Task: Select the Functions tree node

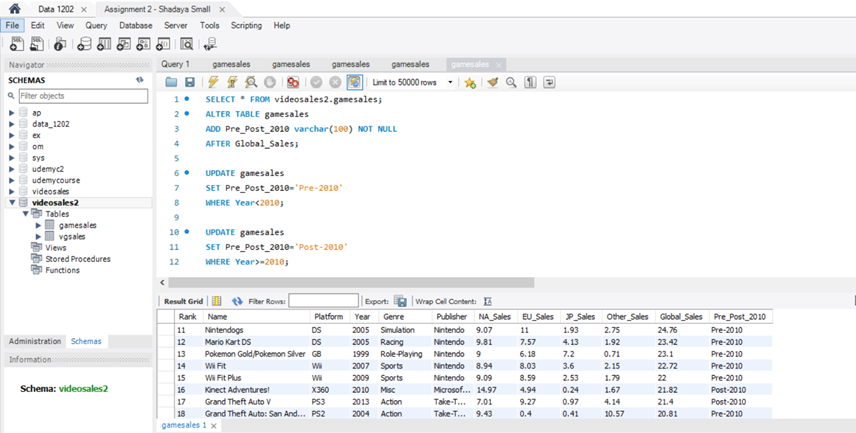Action: click(x=62, y=270)
